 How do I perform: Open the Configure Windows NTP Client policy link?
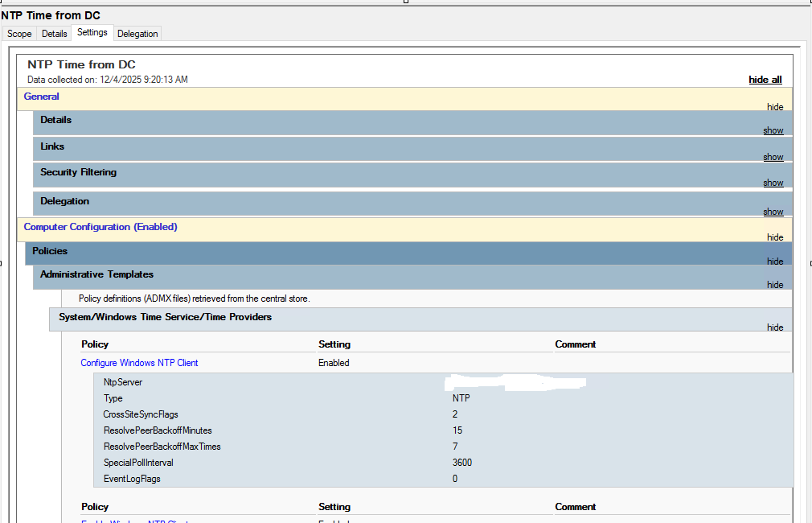coord(139,363)
